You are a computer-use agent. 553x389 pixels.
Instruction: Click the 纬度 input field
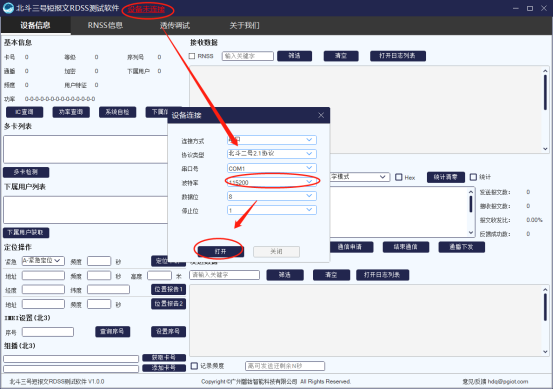point(108,290)
